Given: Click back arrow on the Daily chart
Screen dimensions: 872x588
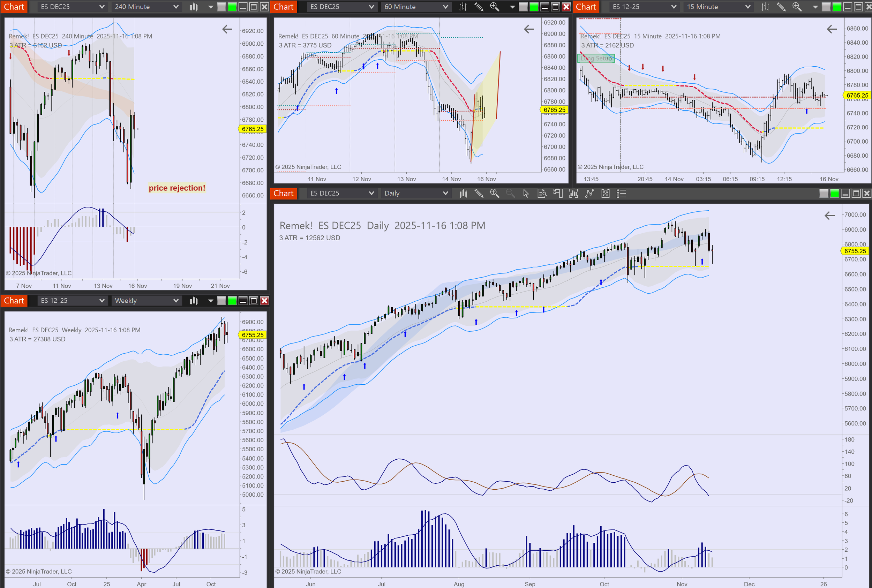Looking at the screenshot, I should (x=829, y=216).
